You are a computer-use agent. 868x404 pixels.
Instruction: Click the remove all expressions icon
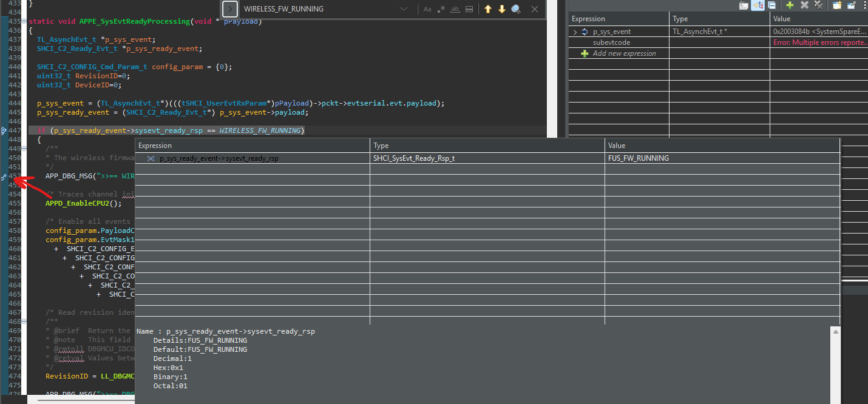(x=818, y=5)
